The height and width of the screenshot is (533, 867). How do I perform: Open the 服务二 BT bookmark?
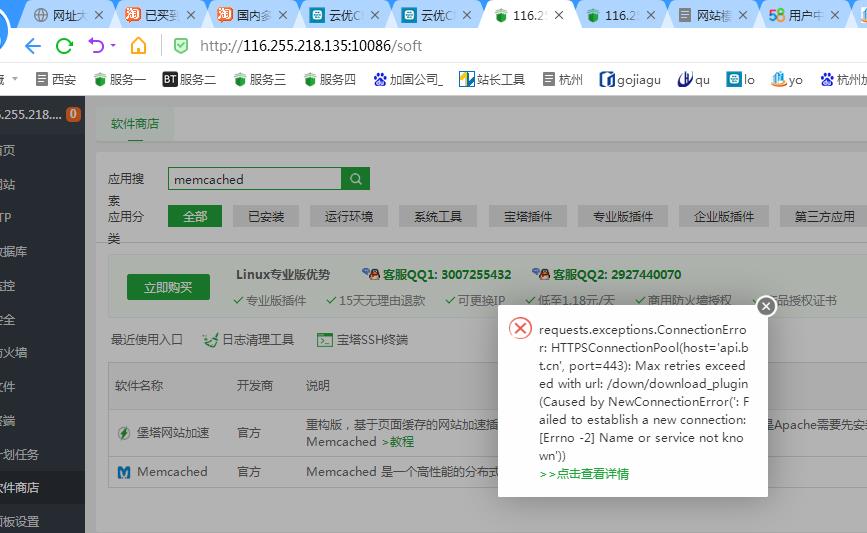(189, 80)
